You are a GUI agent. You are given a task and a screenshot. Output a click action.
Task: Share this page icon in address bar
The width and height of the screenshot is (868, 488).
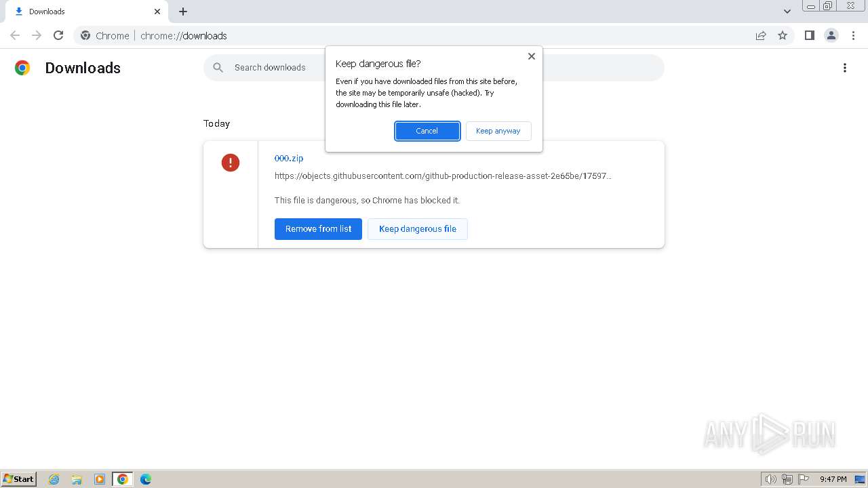coord(761,35)
